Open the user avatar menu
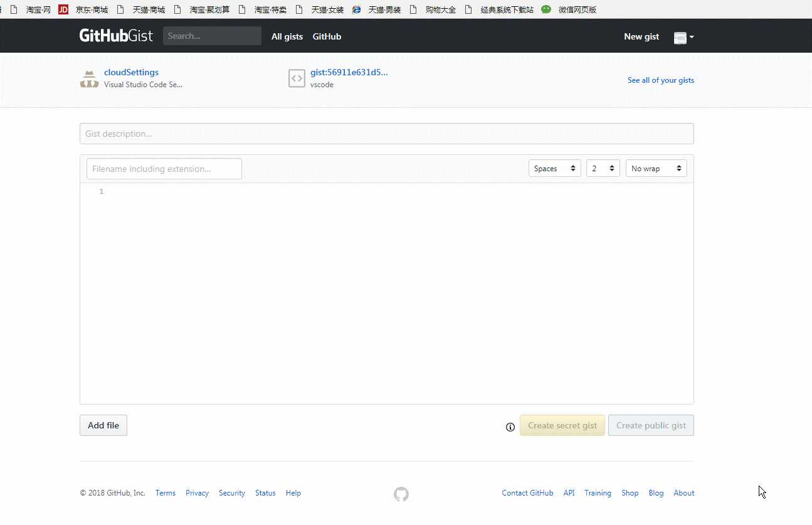This screenshot has width=812, height=525. tap(683, 38)
